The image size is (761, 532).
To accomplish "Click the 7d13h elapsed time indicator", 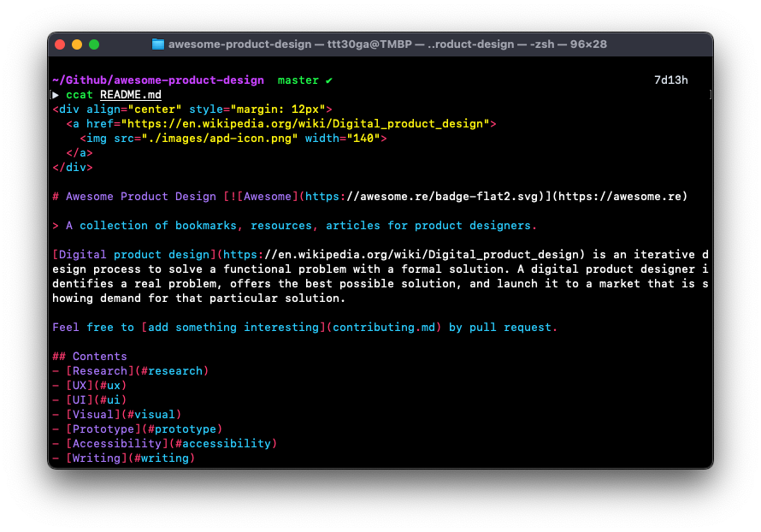I will (x=670, y=80).
